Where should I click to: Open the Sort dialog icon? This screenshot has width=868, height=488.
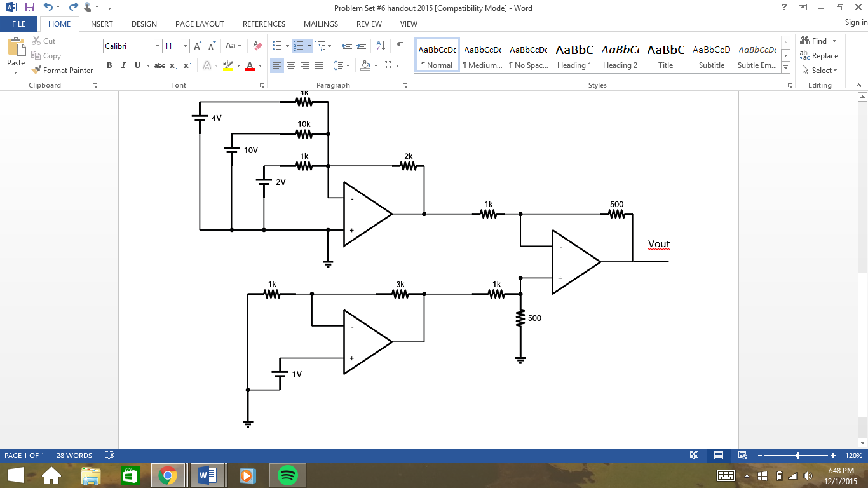(x=381, y=45)
